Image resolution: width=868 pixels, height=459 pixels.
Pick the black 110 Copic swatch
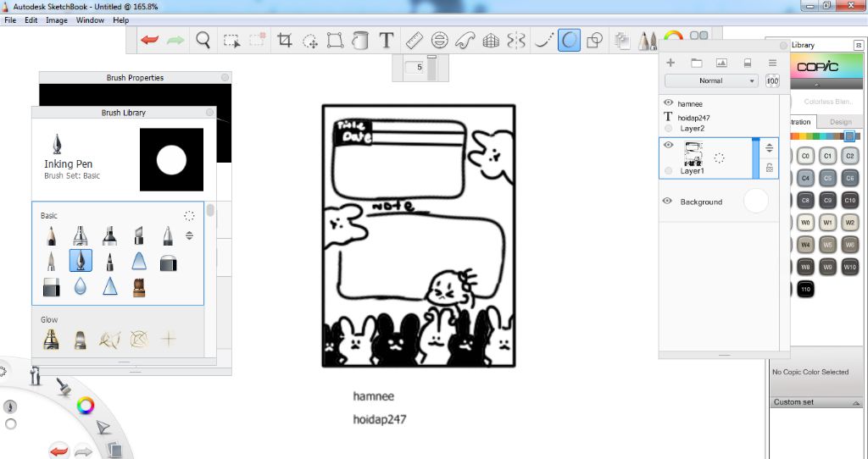pos(805,289)
